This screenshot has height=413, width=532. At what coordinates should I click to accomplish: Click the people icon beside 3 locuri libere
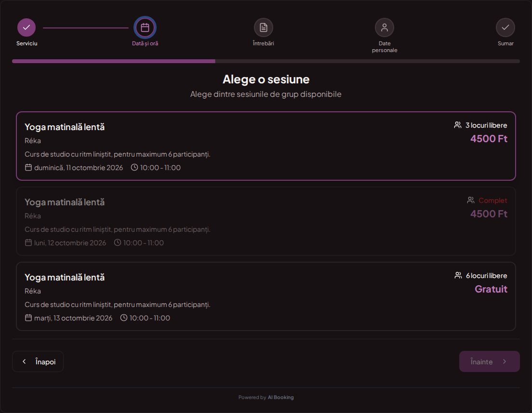458,125
